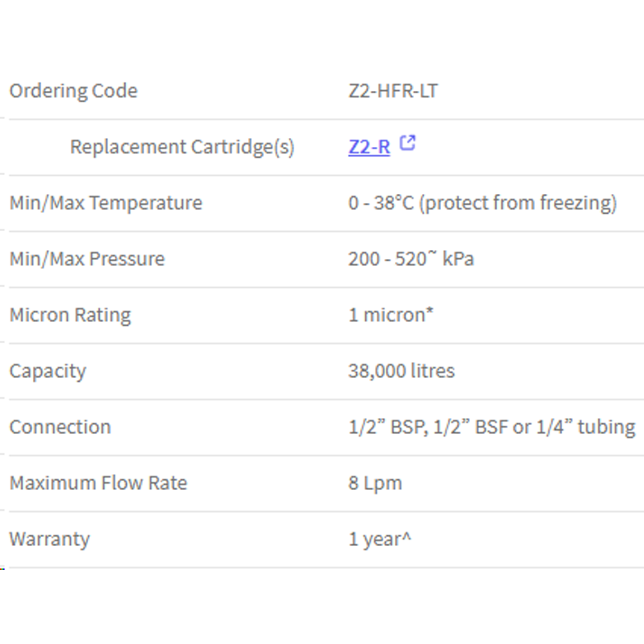The image size is (644, 644).
Task: Select the 38,000 litres capacity value
Action: (401, 371)
